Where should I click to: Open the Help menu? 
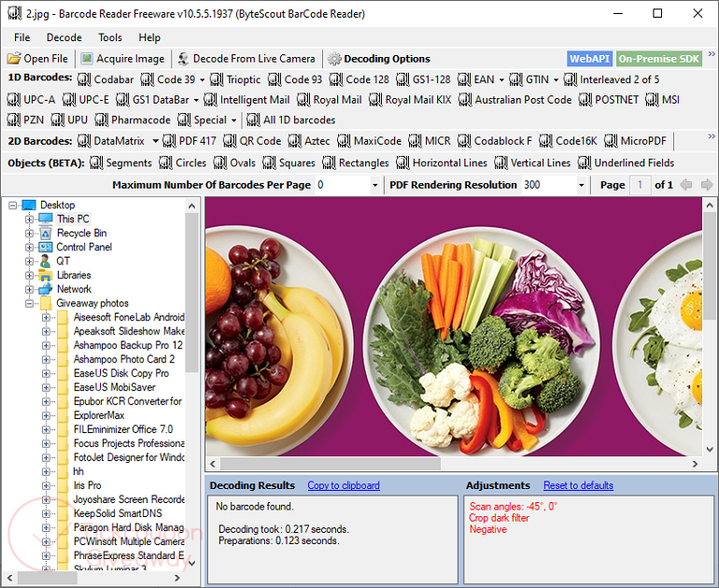pos(149,37)
